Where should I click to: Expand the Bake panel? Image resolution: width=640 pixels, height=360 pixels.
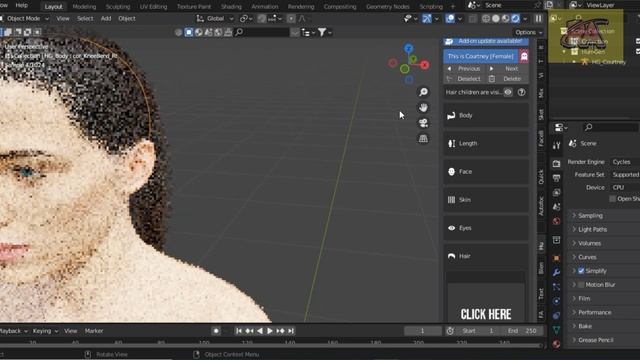[604, 326]
